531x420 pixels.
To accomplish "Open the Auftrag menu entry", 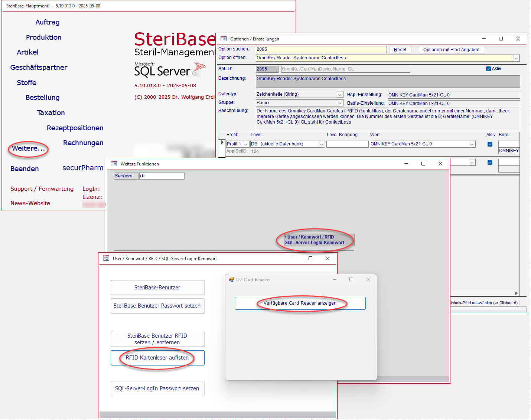I will [x=47, y=22].
